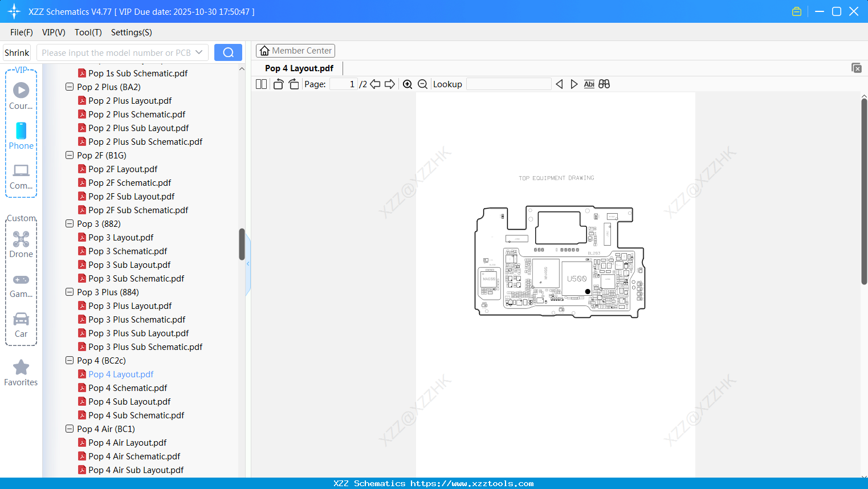The image size is (868, 489).
Task: Toggle case-sensitive Abi search option
Action: 589,84
